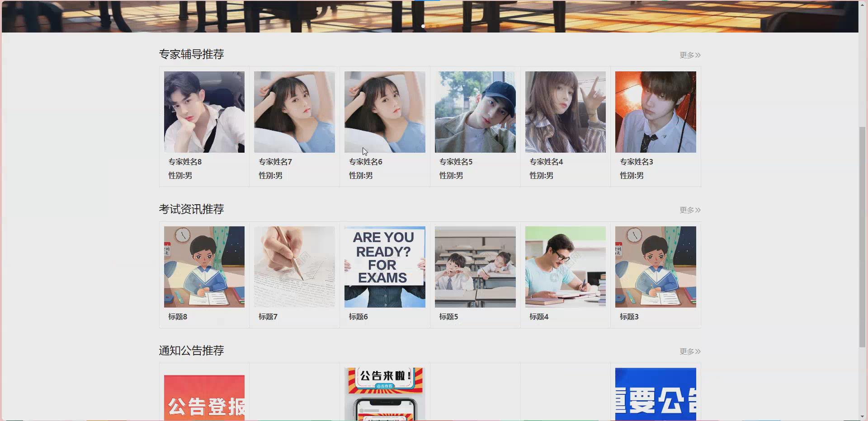
Task: Click the name 专家姓名7
Action: [x=275, y=162]
